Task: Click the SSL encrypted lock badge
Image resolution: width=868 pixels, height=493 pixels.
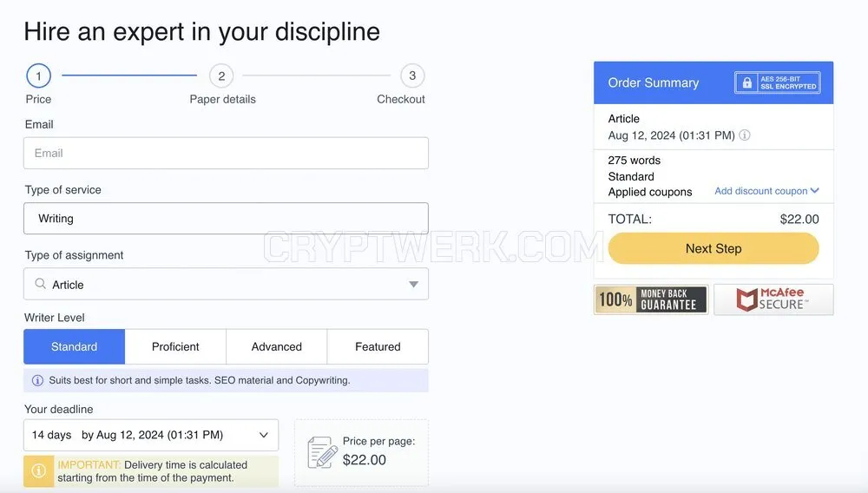Action: [x=777, y=82]
